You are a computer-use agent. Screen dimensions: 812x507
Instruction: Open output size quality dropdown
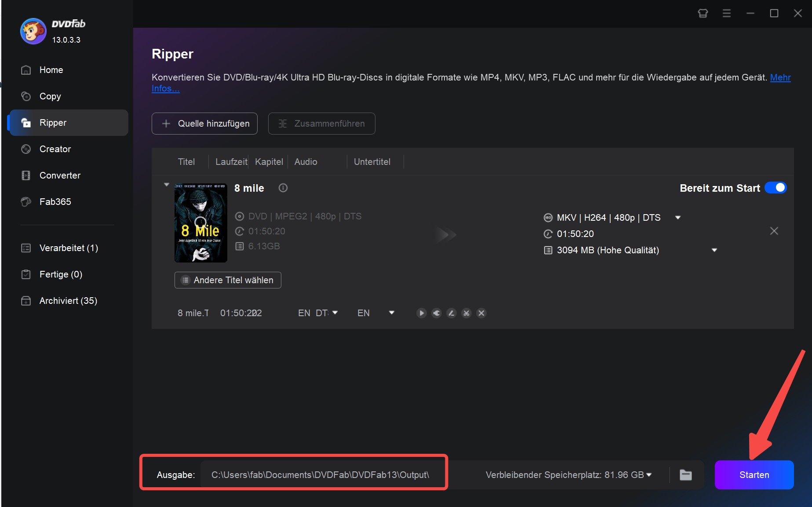[x=714, y=250]
